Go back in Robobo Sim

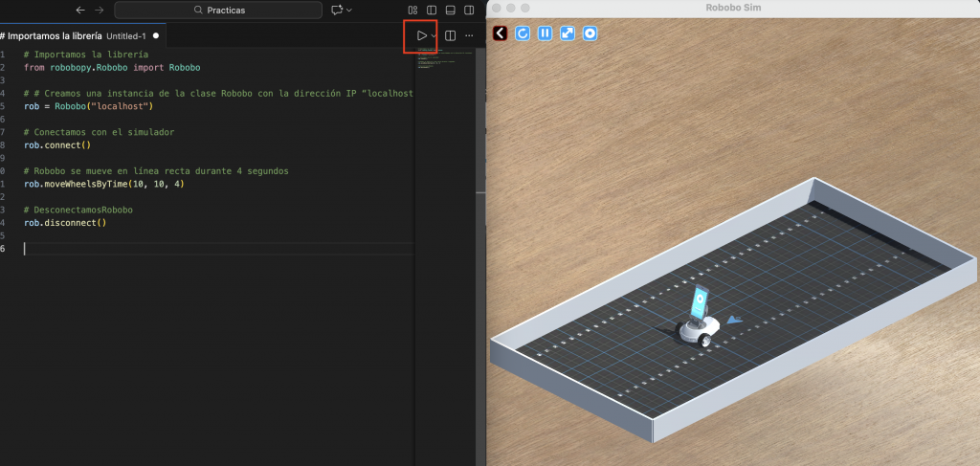500,33
